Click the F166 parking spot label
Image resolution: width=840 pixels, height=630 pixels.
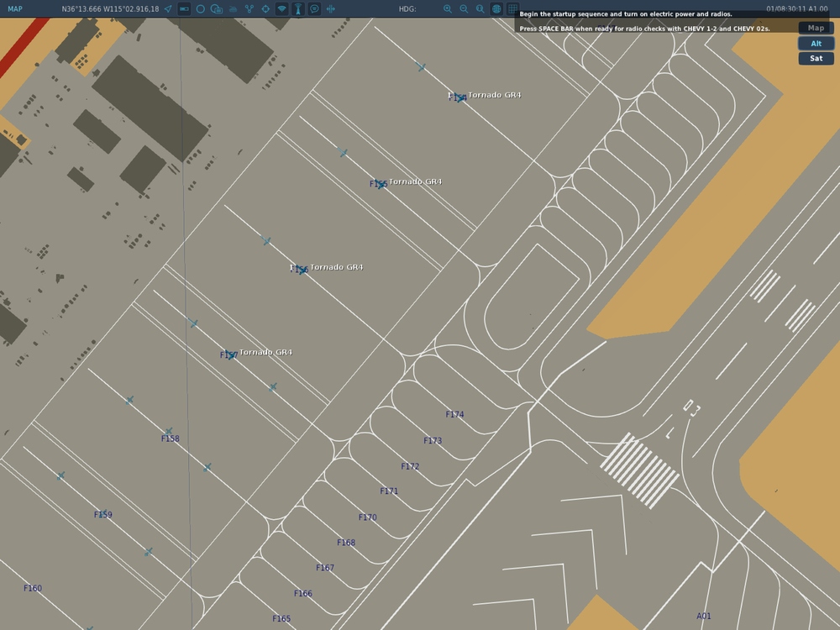(302, 594)
